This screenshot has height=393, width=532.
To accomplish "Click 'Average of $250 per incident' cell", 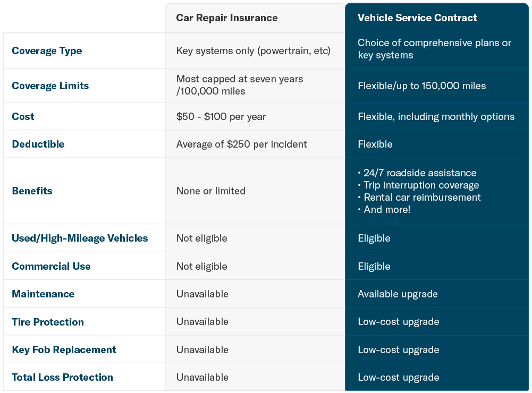I will [242, 144].
